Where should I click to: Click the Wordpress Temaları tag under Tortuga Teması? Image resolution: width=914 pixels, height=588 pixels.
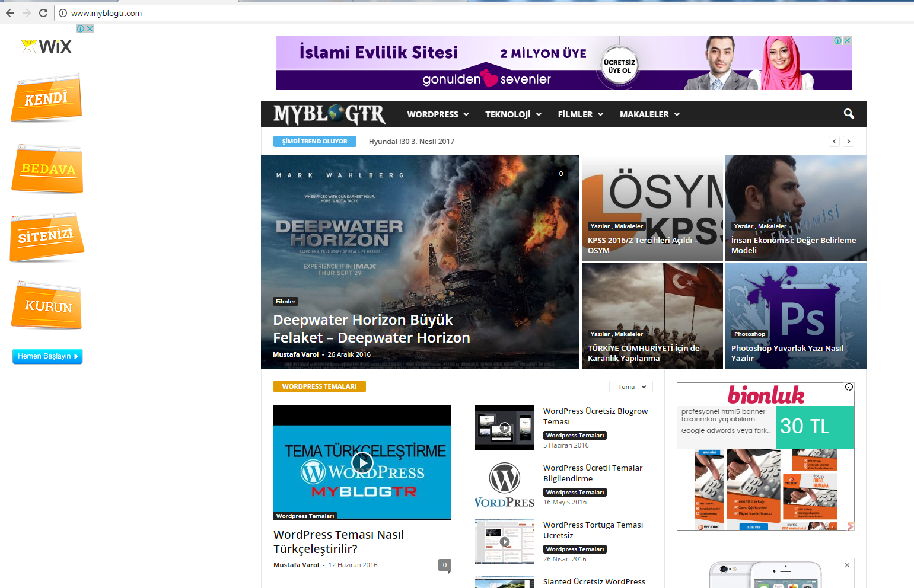(x=575, y=549)
